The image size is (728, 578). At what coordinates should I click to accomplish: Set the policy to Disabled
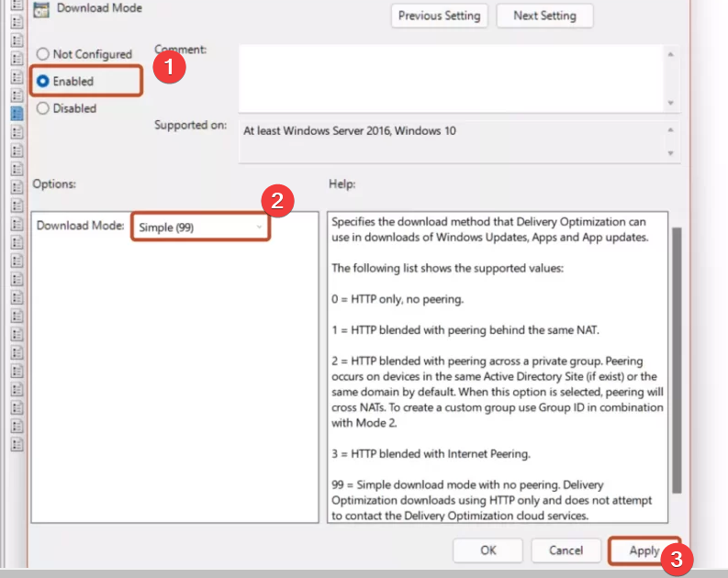pyautogui.click(x=43, y=108)
